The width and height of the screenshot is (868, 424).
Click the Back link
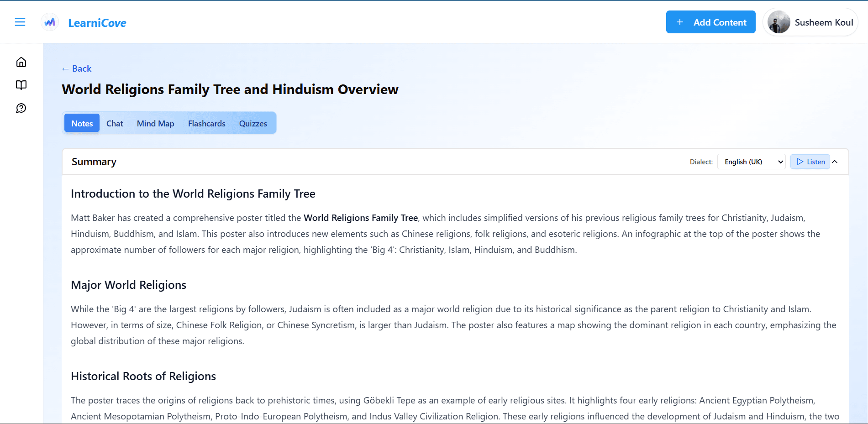pos(77,68)
